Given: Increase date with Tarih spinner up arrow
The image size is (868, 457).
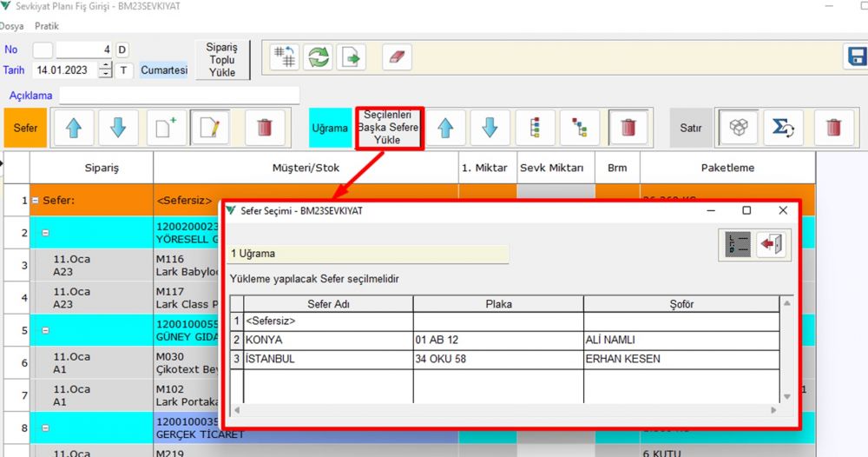Looking at the screenshot, I should tap(106, 65).
